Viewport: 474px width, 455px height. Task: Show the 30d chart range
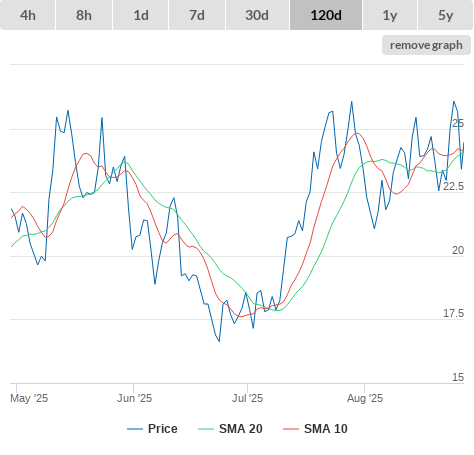(257, 15)
